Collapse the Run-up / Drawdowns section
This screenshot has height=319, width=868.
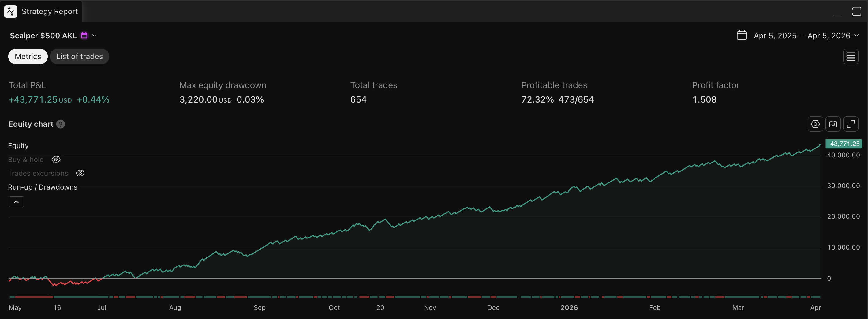pos(16,201)
